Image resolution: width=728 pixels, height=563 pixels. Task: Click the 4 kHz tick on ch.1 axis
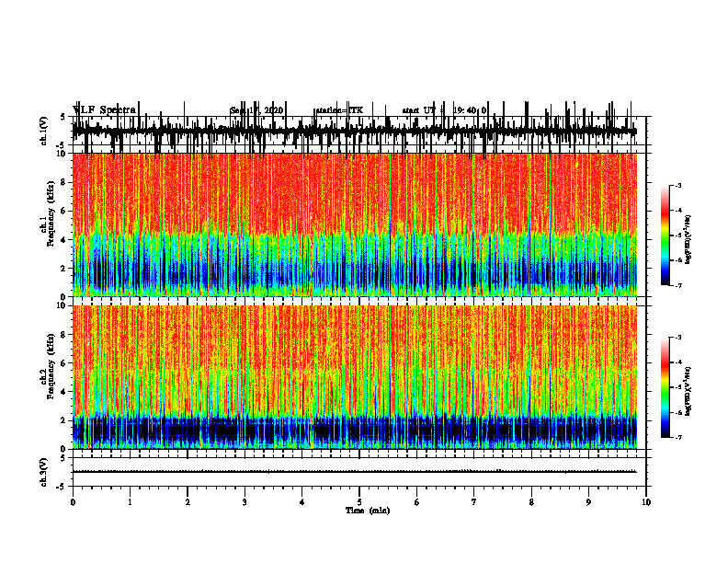pyautogui.click(x=64, y=240)
